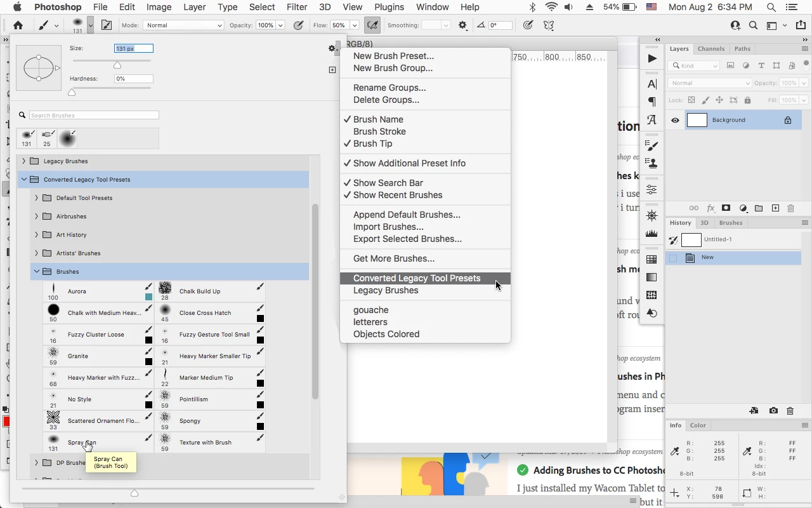Select New Brush Preset... menu item

coord(393,56)
